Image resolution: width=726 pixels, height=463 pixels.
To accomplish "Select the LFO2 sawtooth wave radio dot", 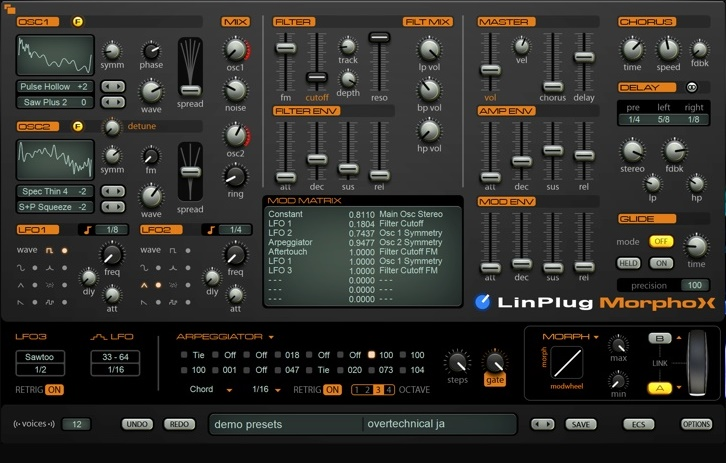I will pyautogui.click(x=158, y=302).
